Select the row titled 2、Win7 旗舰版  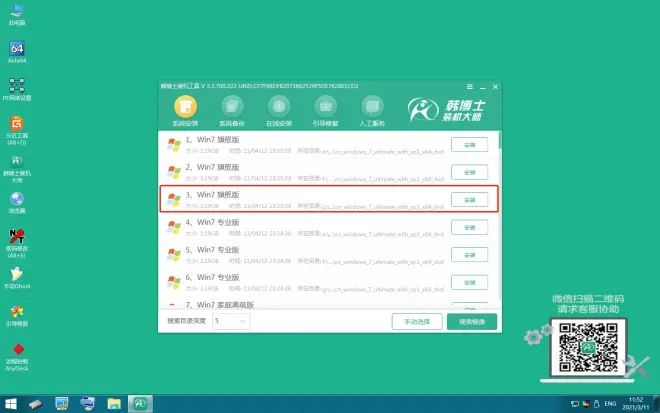click(328, 172)
